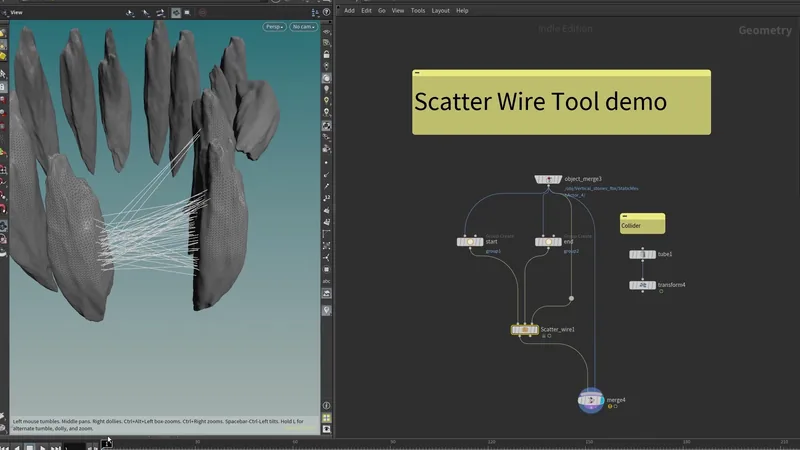
Task: Select the arrow select tool in left toolbar
Action: point(3,74)
